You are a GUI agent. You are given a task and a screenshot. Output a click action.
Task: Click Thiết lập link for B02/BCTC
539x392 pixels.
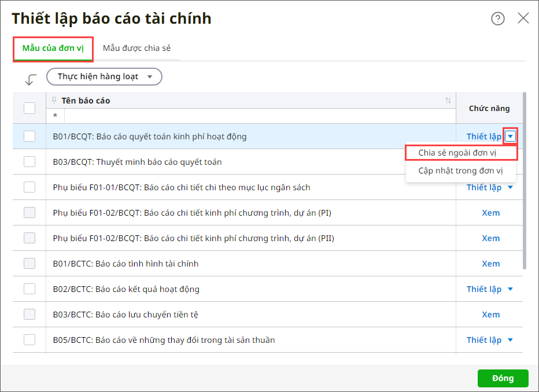pos(483,289)
